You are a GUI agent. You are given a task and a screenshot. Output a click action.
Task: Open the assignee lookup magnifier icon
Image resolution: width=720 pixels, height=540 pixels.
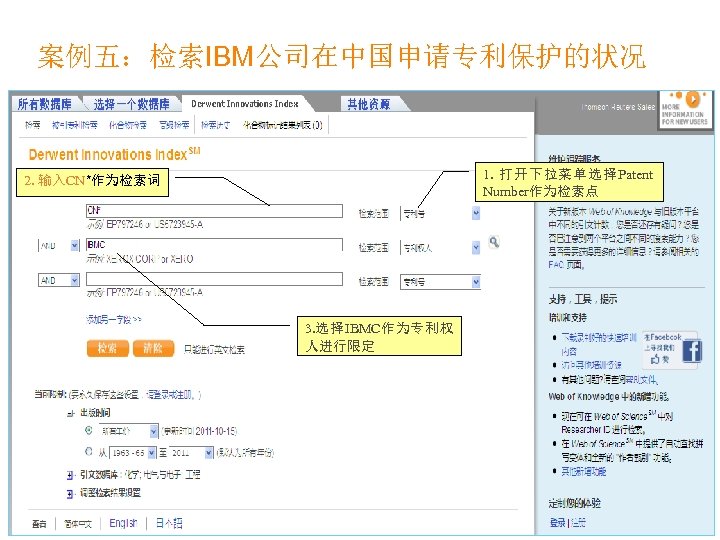[494, 242]
